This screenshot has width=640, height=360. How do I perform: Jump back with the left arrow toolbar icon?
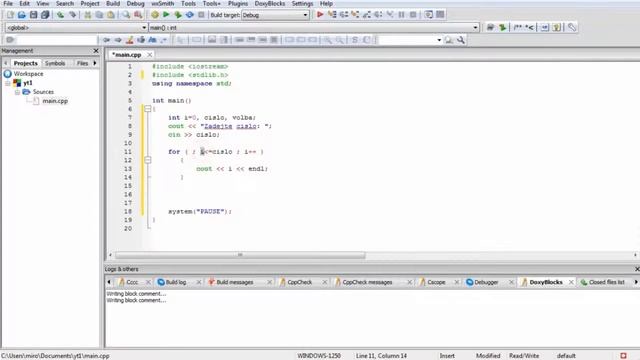coord(107,40)
